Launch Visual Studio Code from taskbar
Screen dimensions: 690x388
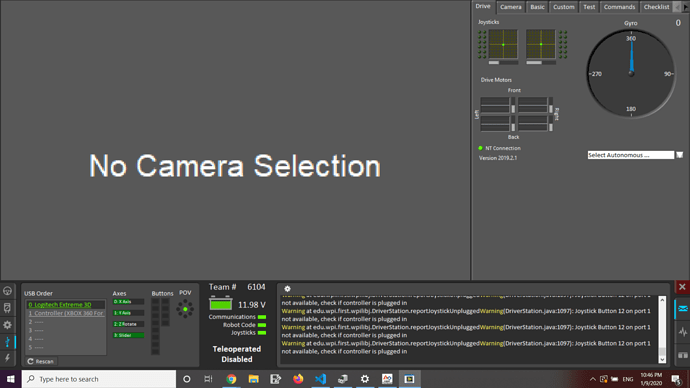point(320,379)
